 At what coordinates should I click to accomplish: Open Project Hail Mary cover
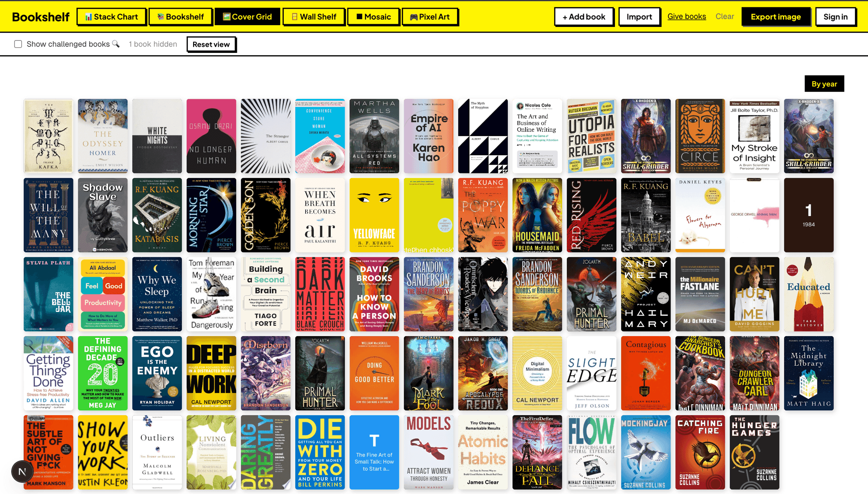646,294
